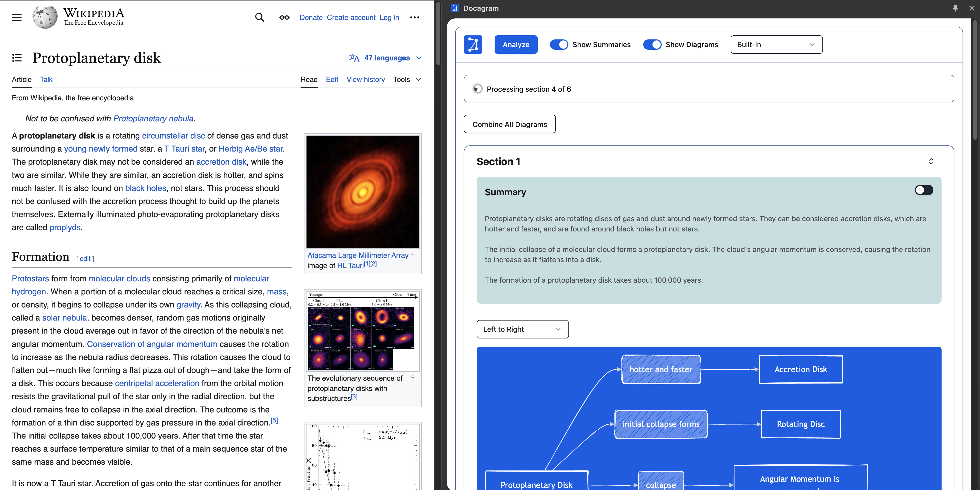The image size is (980, 490).
Task: Click the appearance glasses icon
Action: (284, 17)
